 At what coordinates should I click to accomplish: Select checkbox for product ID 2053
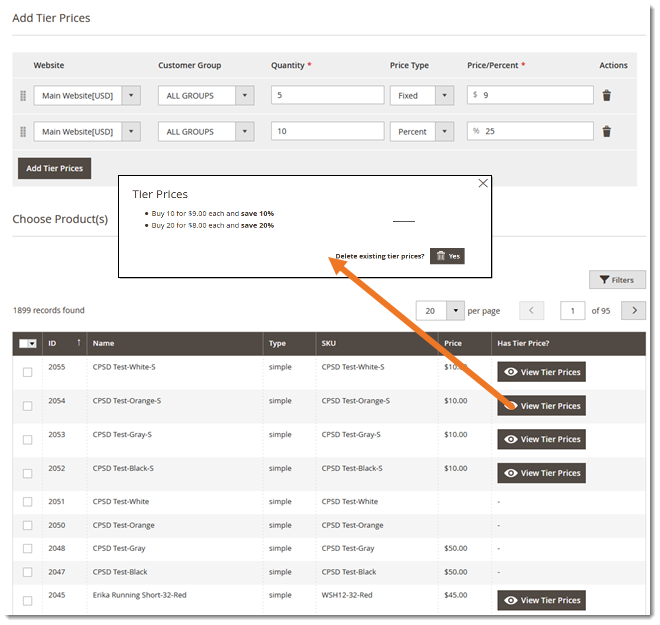(x=28, y=439)
